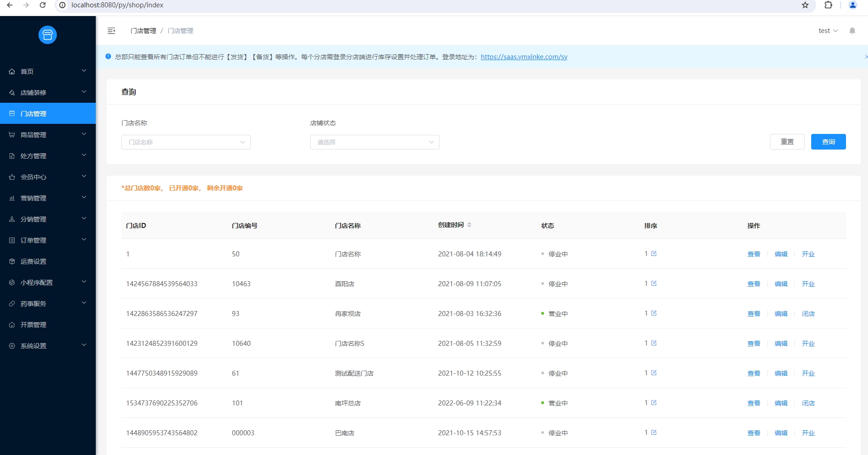The height and width of the screenshot is (455, 868).
Task: Sort table by 创建时间 arrows
Action: pyautogui.click(x=469, y=225)
